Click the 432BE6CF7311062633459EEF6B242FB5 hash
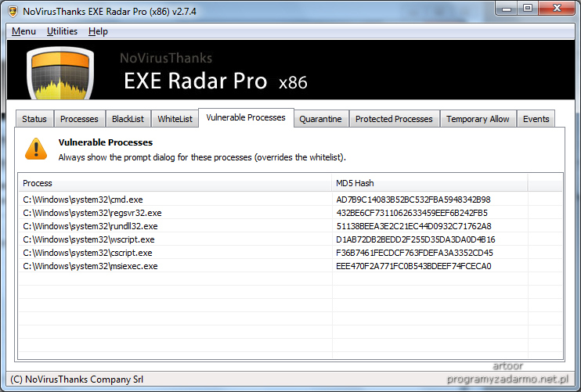 point(412,213)
